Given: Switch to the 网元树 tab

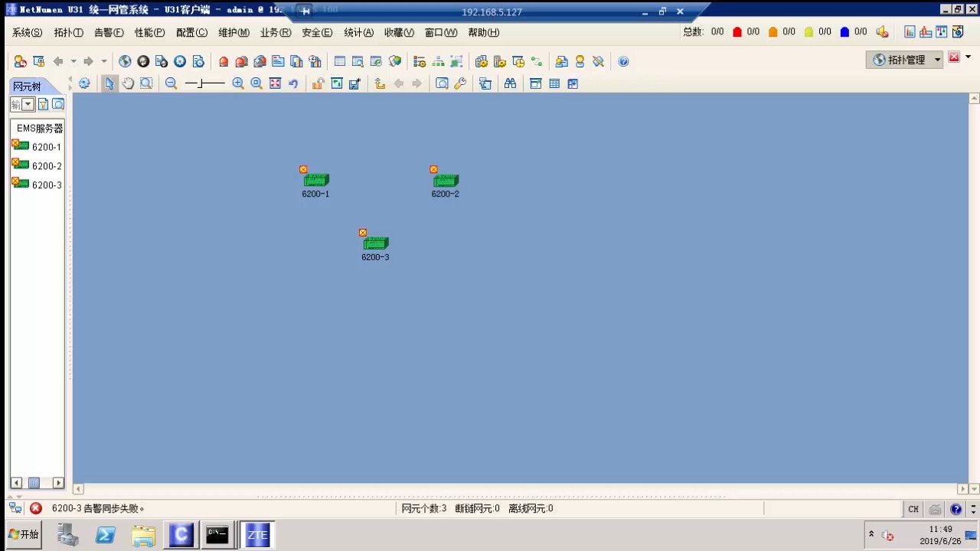Looking at the screenshot, I should point(28,86).
